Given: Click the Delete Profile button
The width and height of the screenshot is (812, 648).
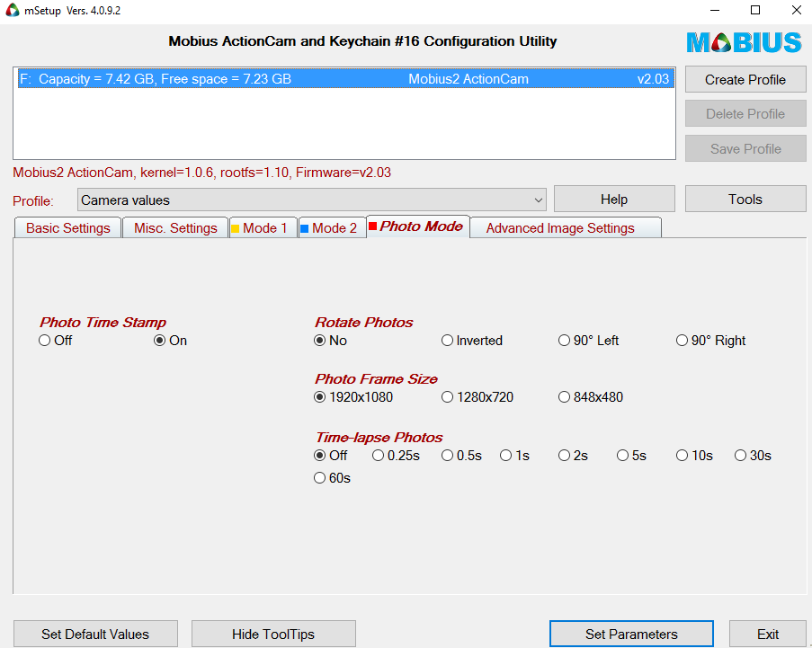Looking at the screenshot, I should point(745,114).
